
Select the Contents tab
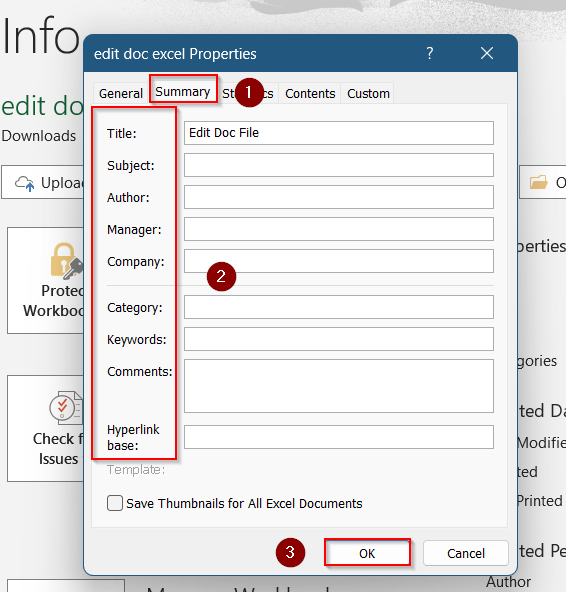click(310, 93)
